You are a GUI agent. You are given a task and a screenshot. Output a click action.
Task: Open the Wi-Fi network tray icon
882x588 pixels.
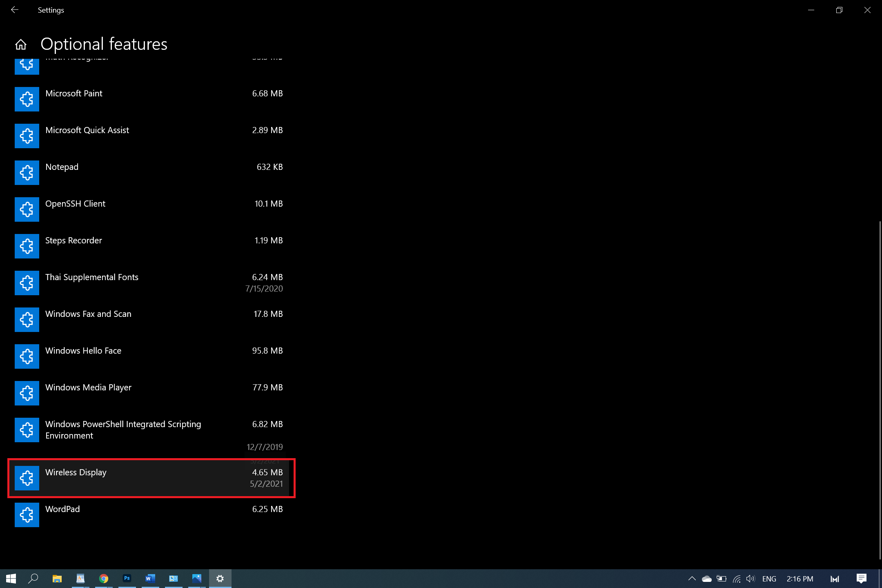coord(737,579)
